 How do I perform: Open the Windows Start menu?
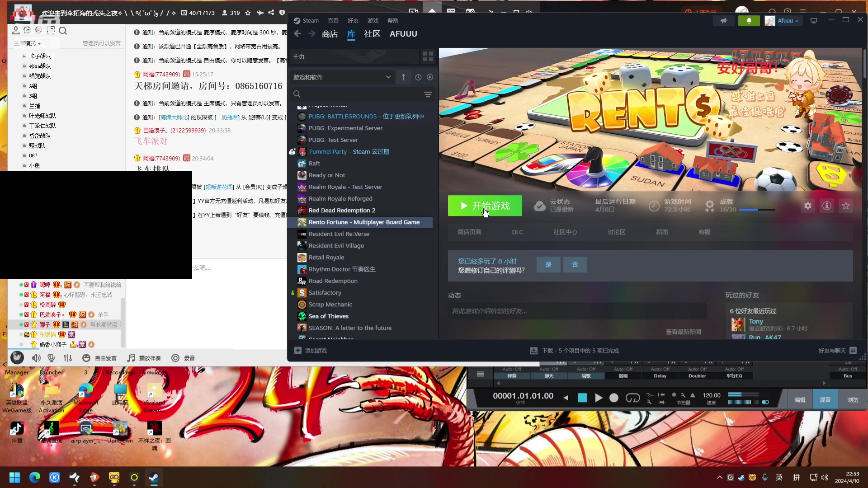tap(14, 478)
